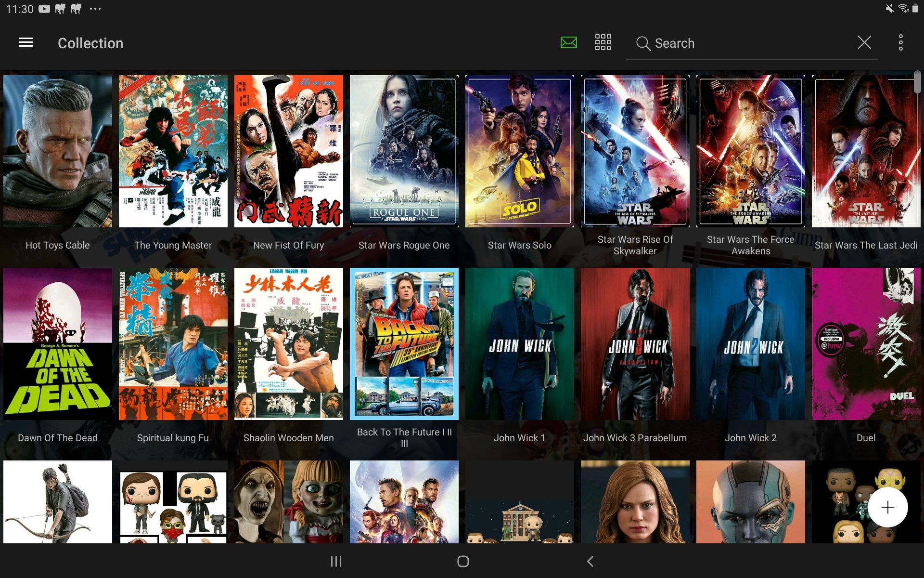Open the Hot Toys Cable poster
The image size is (924, 578).
(58, 151)
